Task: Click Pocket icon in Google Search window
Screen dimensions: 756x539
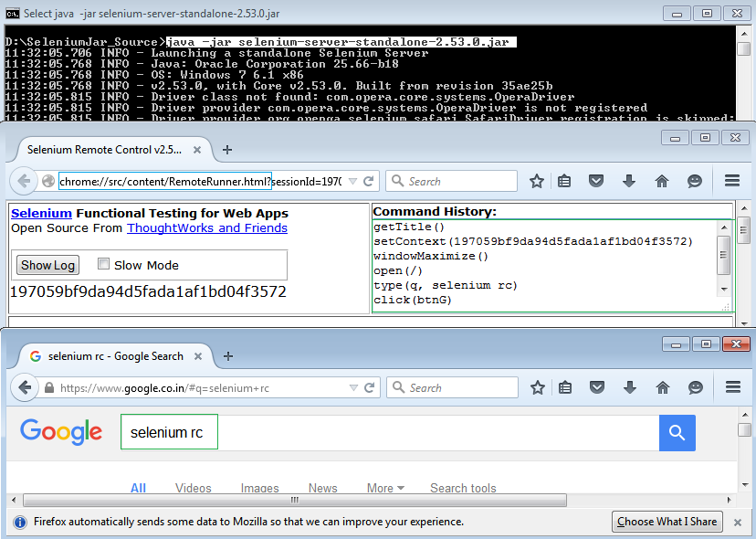Action: click(597, 387)
